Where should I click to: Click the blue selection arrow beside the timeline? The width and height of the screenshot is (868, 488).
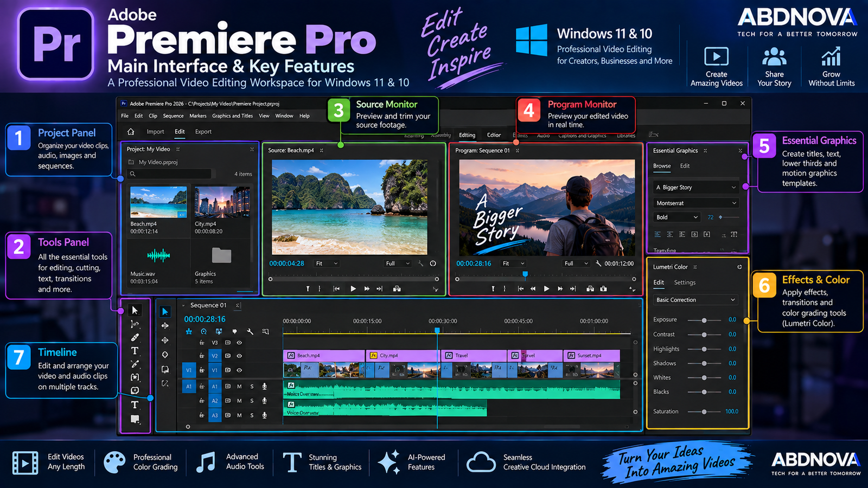pyautogui.click(x=165, y=312)
